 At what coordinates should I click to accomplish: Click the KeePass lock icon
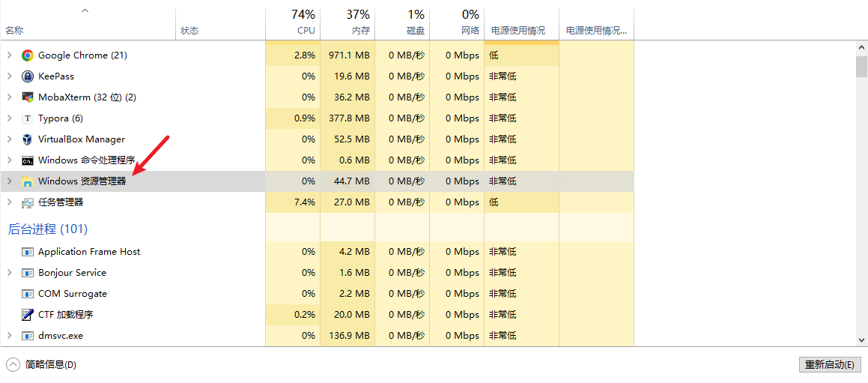(28, 76)
